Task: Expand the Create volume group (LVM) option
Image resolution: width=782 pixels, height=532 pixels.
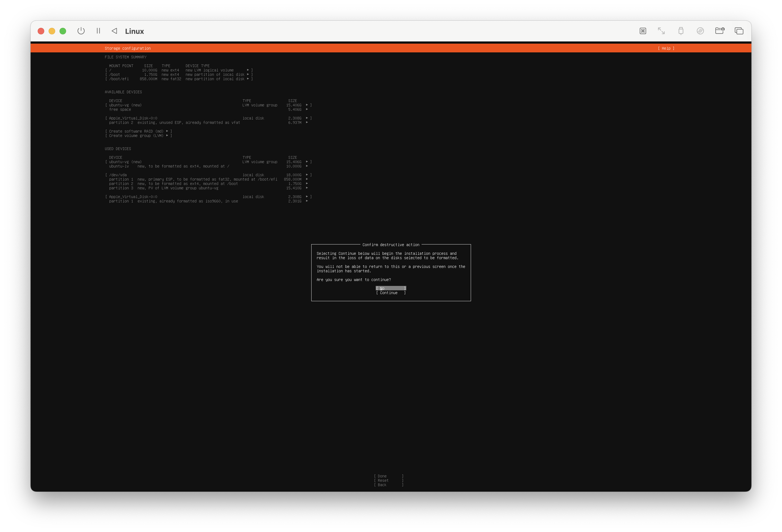Action: 138,136
